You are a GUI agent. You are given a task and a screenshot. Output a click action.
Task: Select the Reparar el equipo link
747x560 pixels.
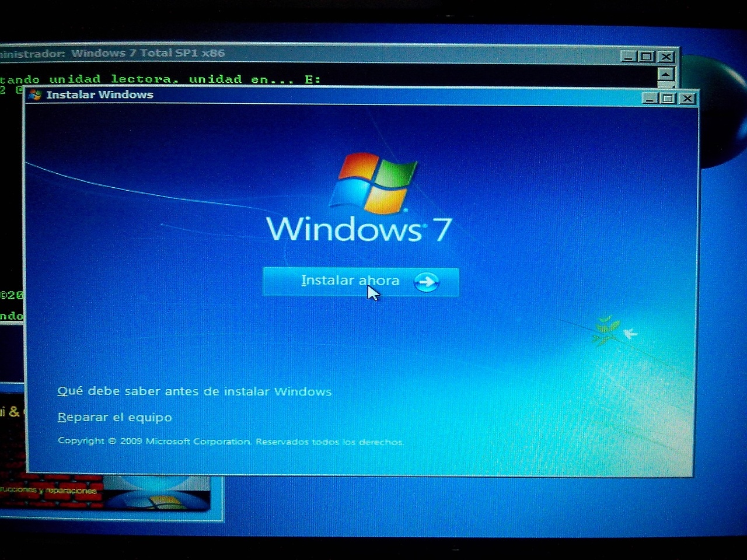[115, 418]
